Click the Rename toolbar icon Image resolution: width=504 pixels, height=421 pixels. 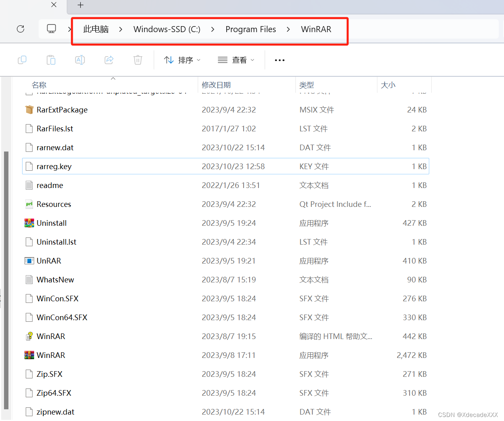(x=80, y=60)
